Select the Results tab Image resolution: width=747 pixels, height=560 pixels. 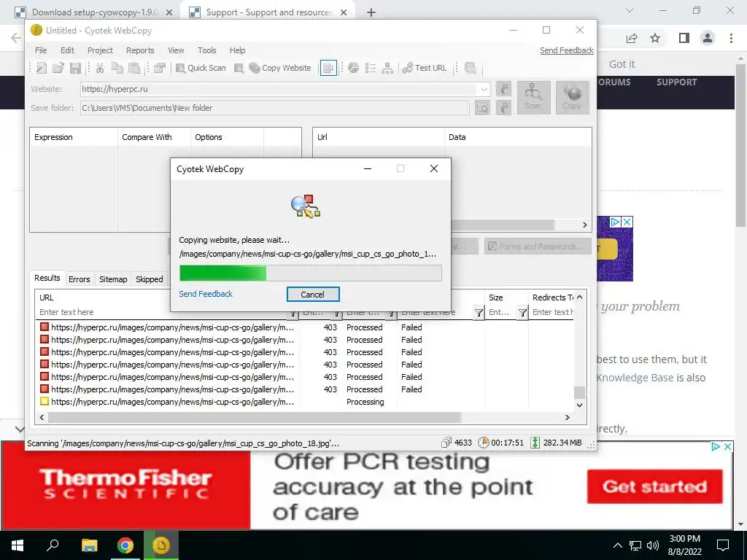[47, 278]
